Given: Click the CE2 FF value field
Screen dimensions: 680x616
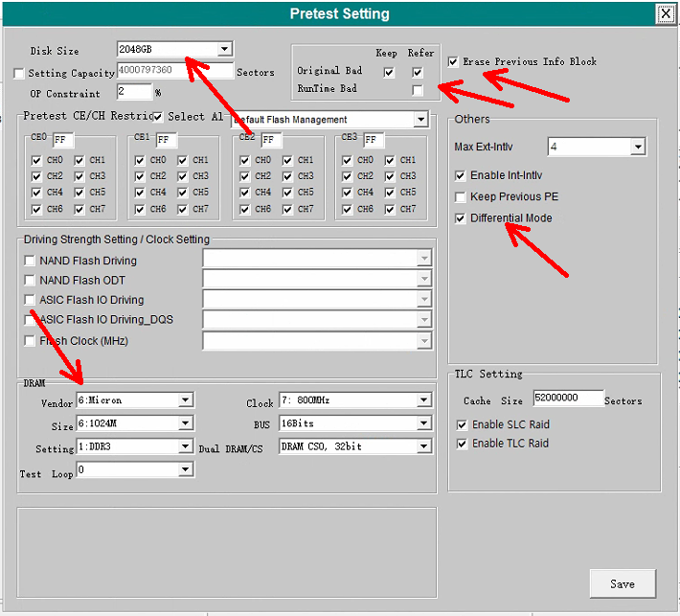Looking at the screenshot, I should pos(271,140).
